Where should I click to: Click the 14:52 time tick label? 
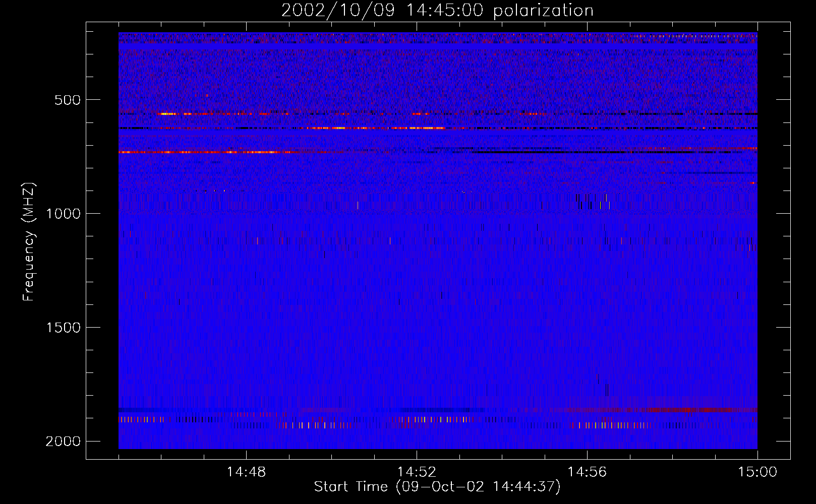coord(417,472)
